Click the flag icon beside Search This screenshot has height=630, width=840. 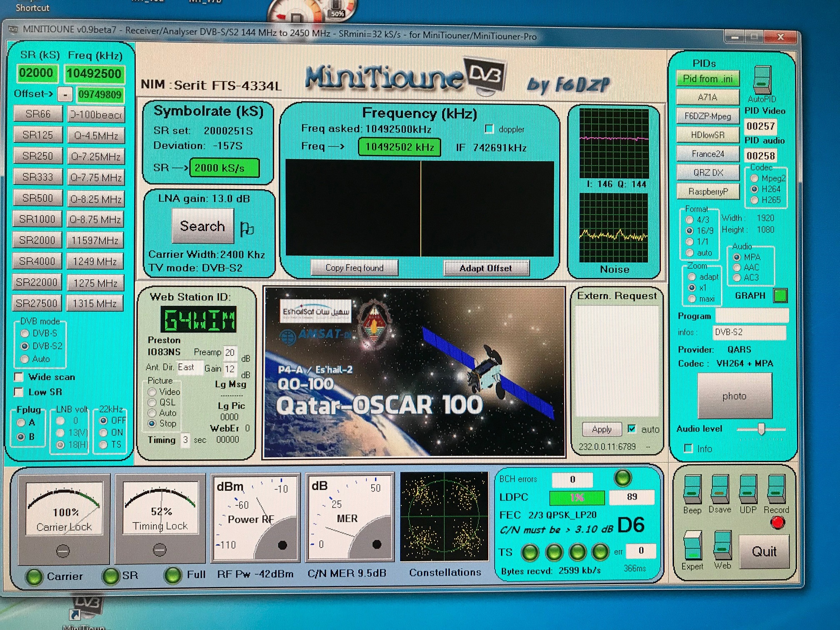[x=247, y=229]
